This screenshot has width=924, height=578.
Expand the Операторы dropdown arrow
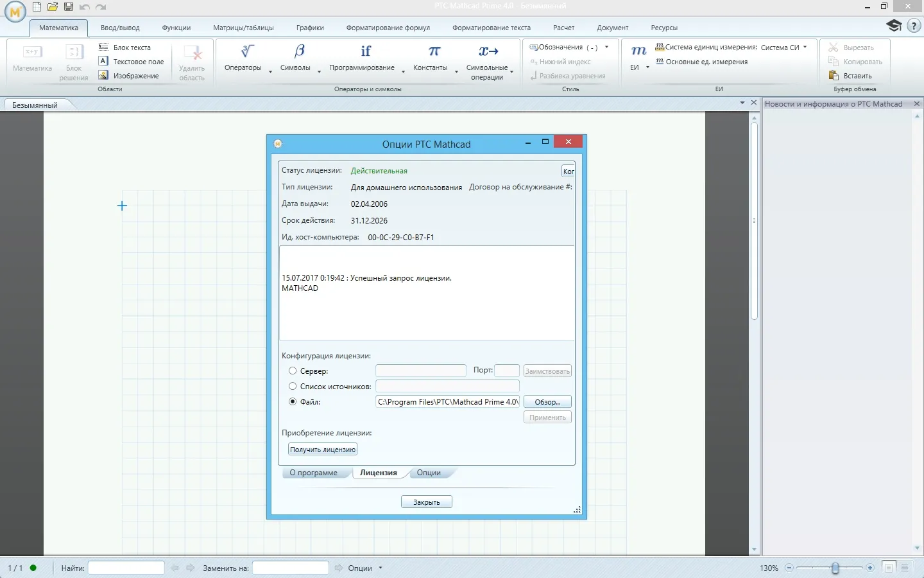pyautogui.click(x=270, y=72)
